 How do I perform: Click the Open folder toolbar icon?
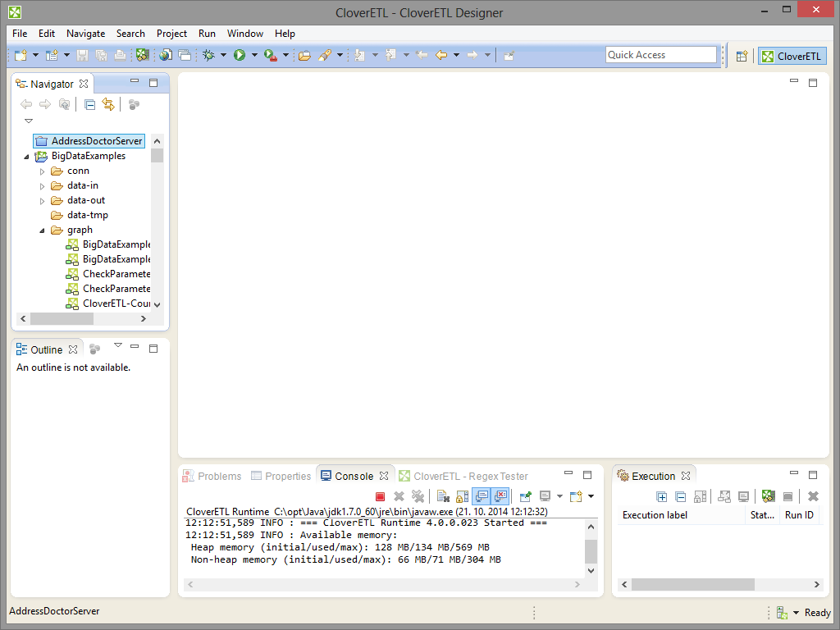click(305, 55)
